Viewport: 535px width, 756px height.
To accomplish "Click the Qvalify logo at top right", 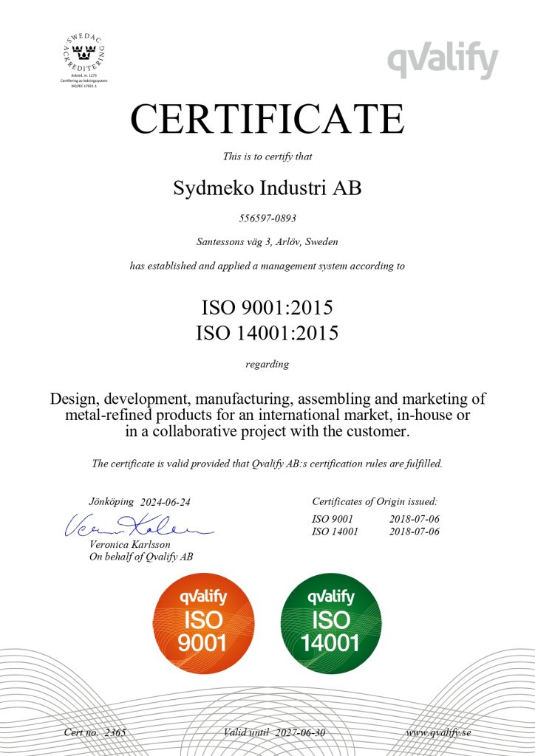I will [442, 61].
